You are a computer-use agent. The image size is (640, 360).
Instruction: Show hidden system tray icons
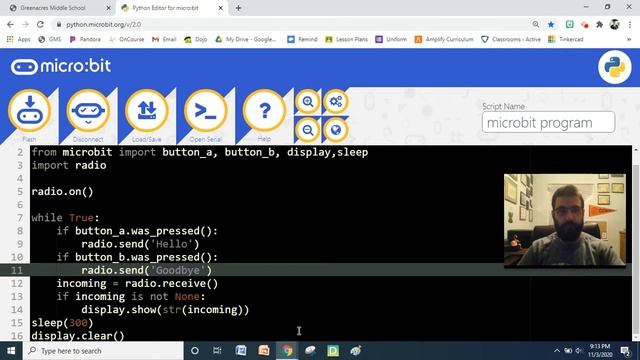557,351
